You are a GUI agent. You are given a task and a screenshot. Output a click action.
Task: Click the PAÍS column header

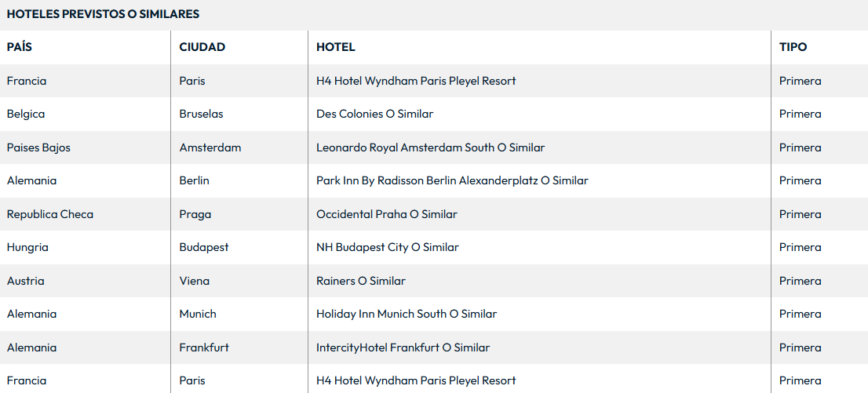tap(20, 47)
